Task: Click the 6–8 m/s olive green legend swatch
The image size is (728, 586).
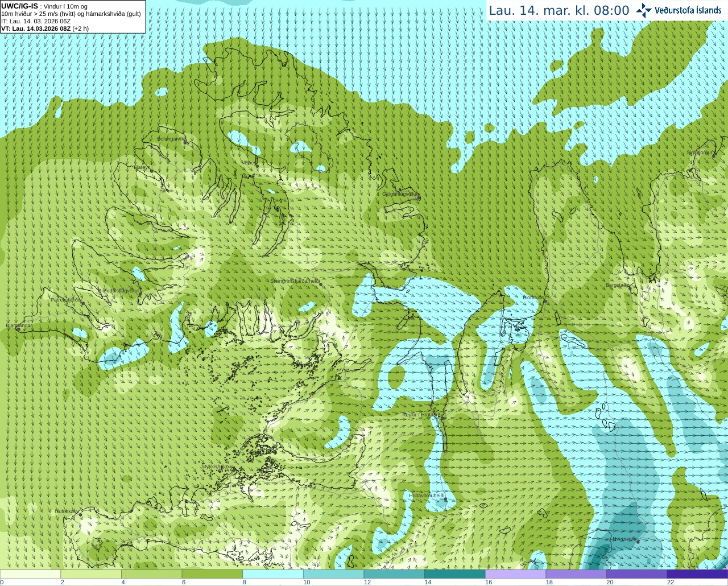Action: [x=212, y=574]
